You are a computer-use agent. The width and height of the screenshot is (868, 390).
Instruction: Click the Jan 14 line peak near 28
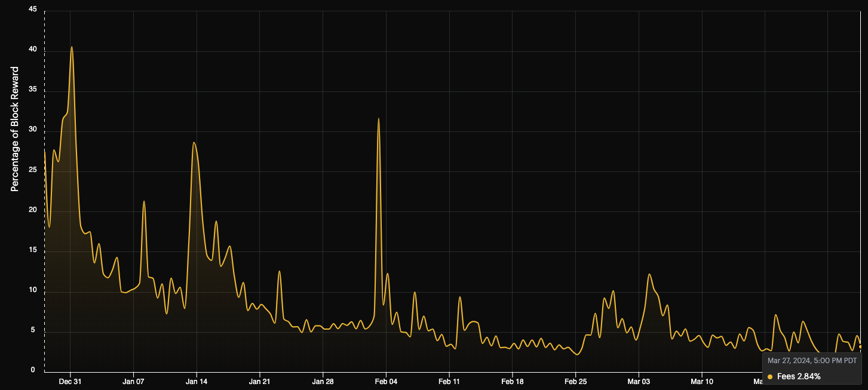(x=194, y=143)
